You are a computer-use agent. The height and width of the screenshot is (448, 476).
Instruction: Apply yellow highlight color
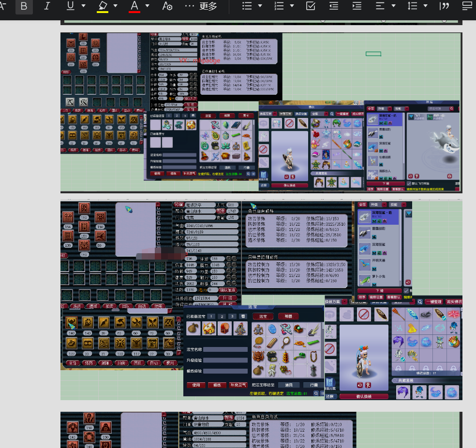tap(102, 6)
